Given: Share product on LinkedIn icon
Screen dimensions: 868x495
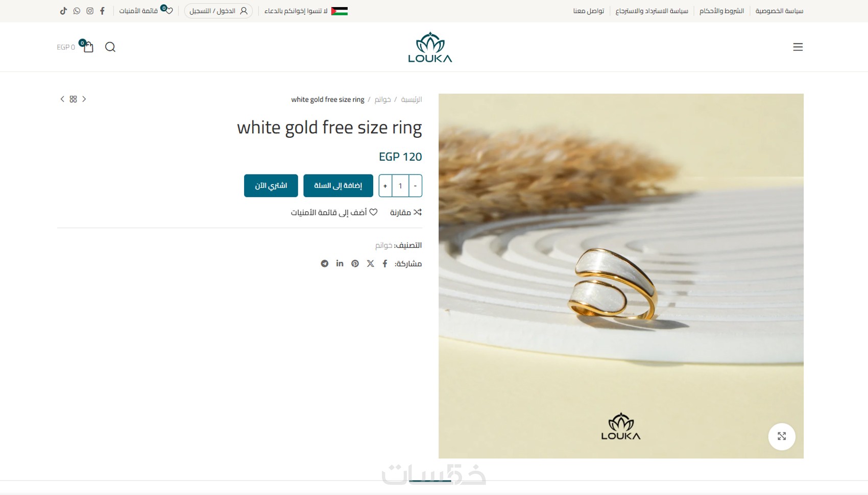Looking at the screenshot, I should (x=340, y=263).
